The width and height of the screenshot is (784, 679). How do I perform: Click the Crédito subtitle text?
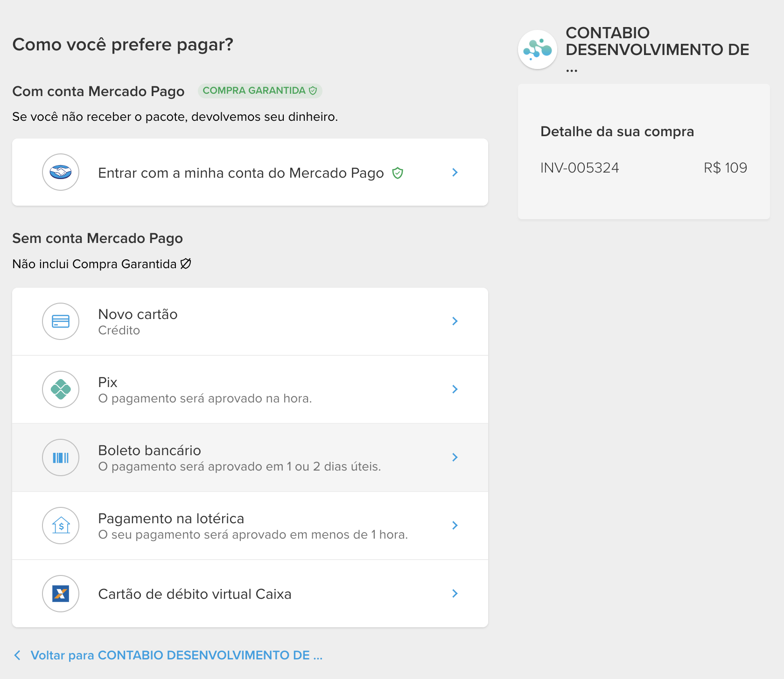click(x=119, y=330)
